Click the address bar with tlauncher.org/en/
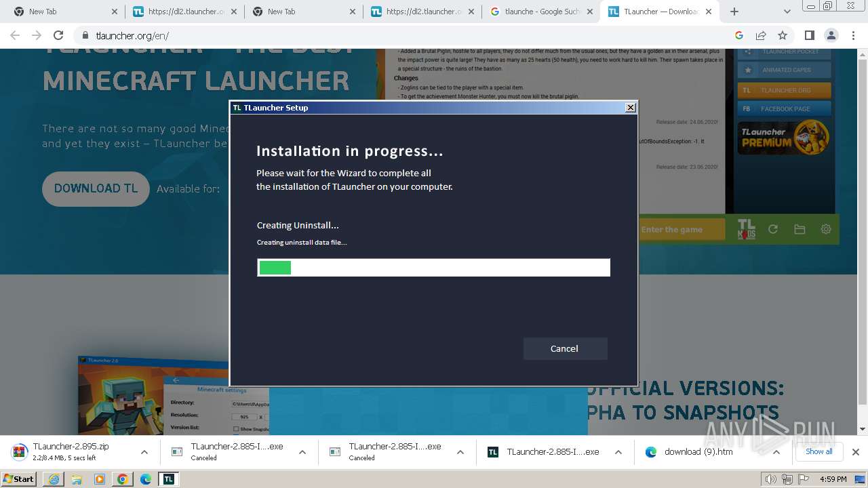Screen dimensions: 868x488 [407, 35]
